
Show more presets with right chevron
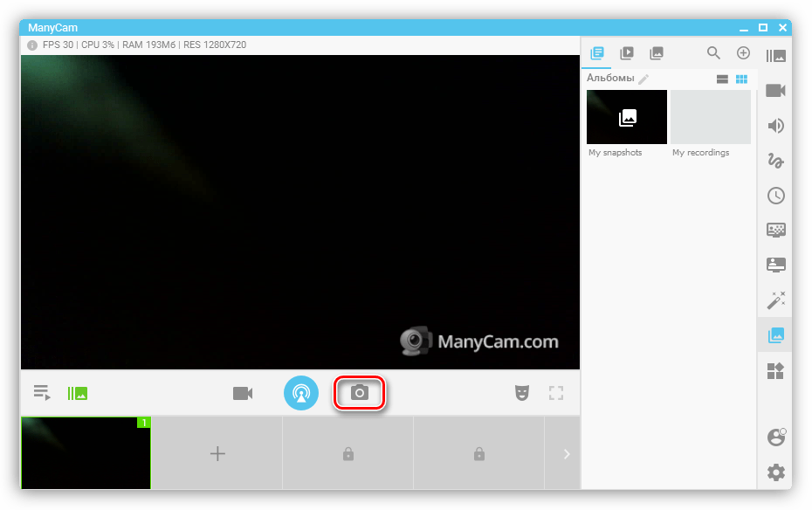tap(567, 454)
